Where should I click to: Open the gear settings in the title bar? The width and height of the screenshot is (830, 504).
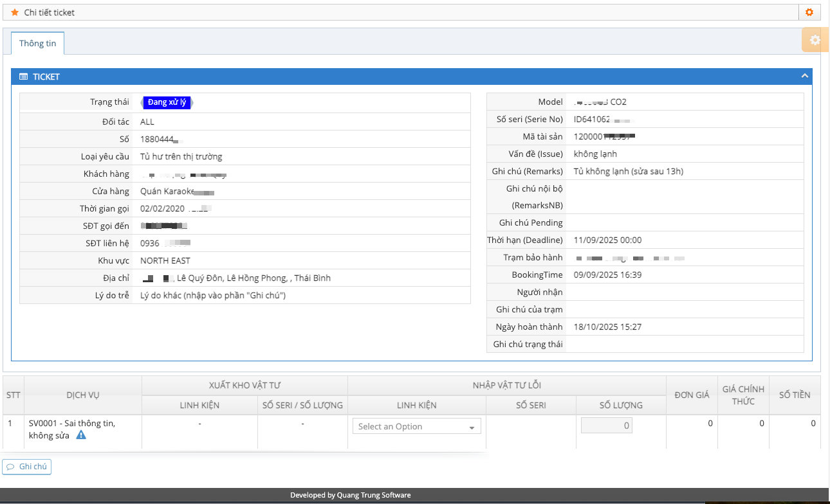tap(809, 12)
